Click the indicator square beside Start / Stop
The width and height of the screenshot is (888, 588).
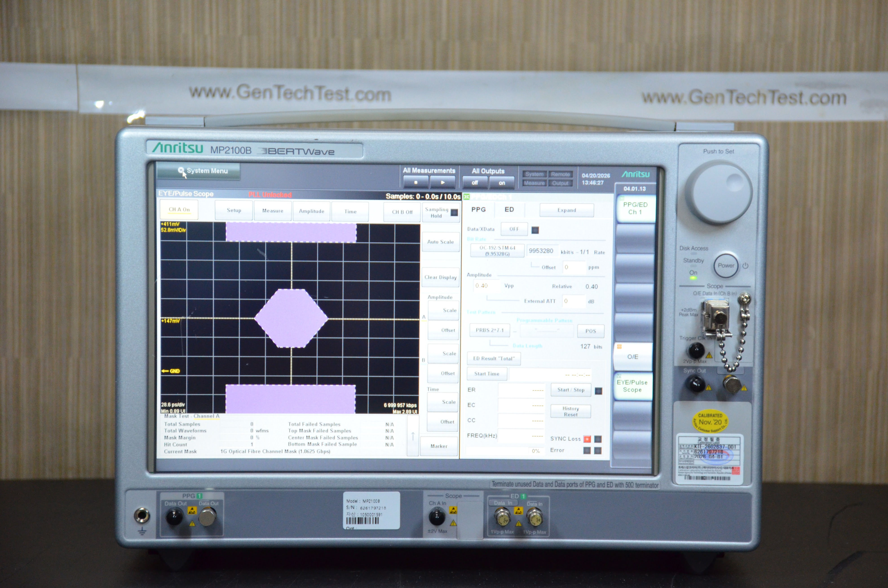pyautogui.click(x=599, y=391)
